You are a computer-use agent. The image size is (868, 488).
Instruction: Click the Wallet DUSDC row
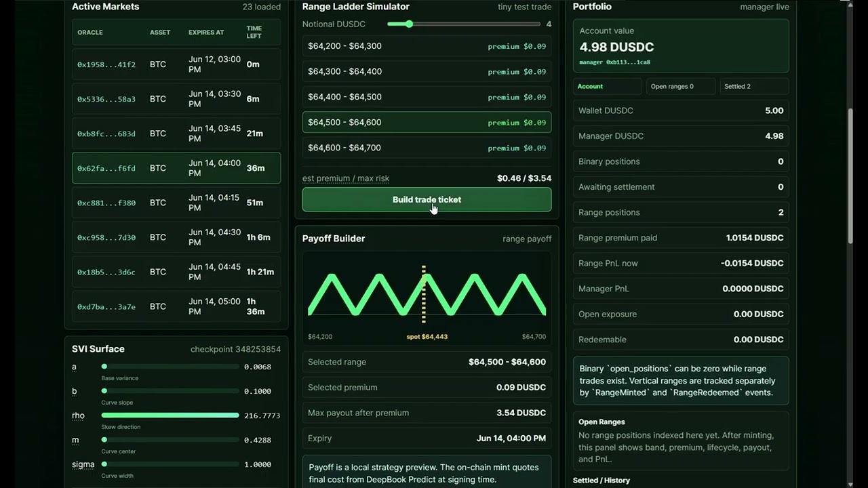pyautogui.click(x=681, y=110)
